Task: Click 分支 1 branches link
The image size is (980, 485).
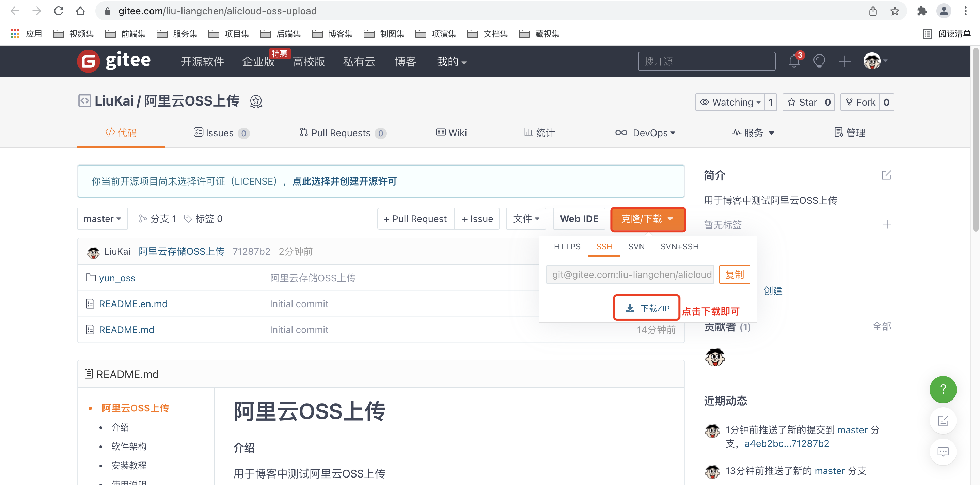Action: 158,219
